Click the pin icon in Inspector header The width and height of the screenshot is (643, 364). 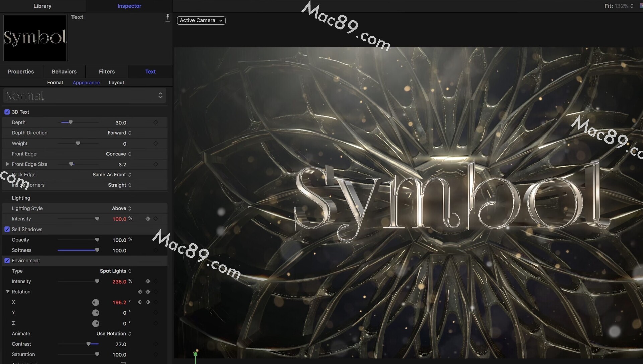point(167,17)
